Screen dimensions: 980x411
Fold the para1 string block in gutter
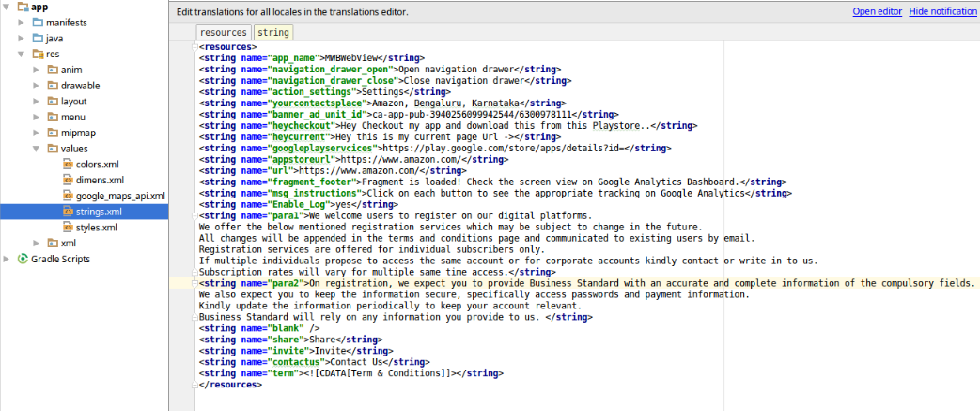point(195,215)
